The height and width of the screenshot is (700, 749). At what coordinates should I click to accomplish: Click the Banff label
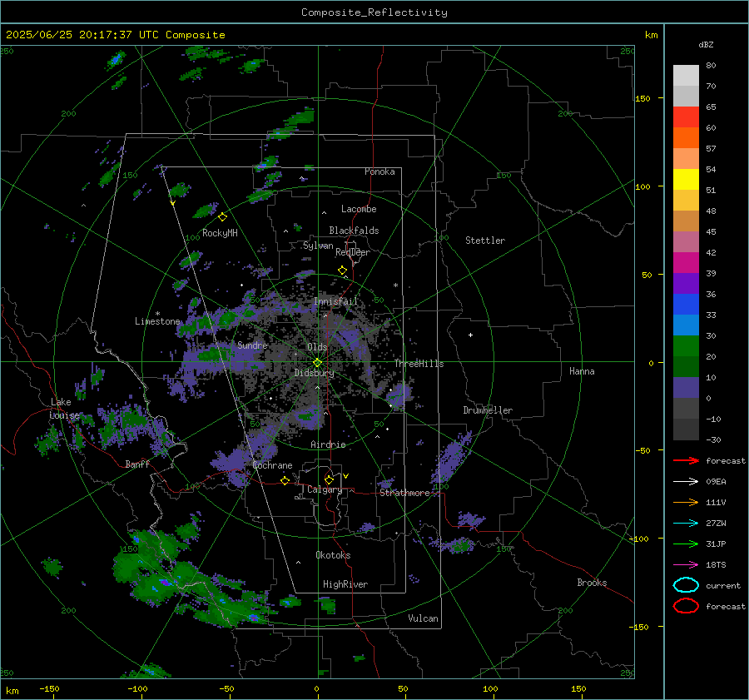click(x=137, y=464)
